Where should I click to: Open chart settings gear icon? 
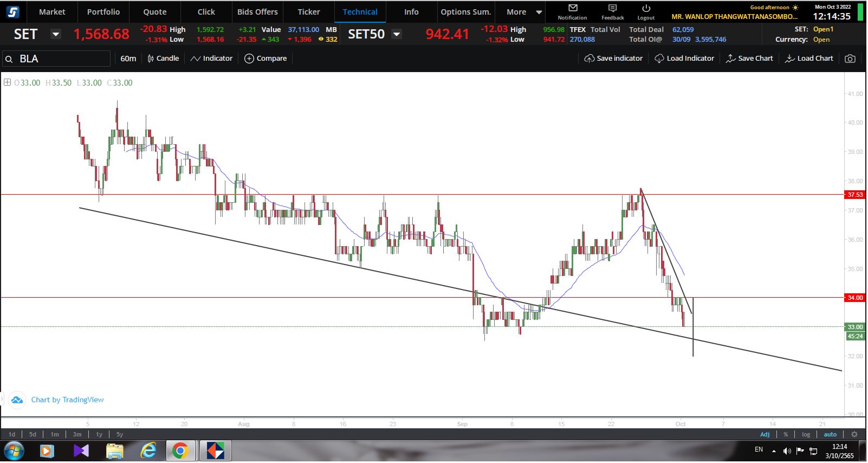coord(854,434)
